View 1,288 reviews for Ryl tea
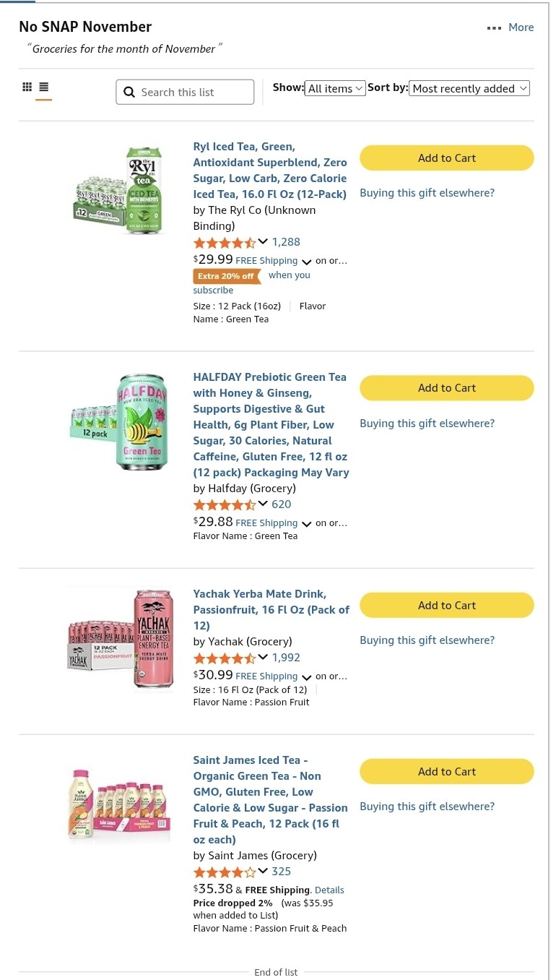The image size is (556, 980). tap(286, 241)
